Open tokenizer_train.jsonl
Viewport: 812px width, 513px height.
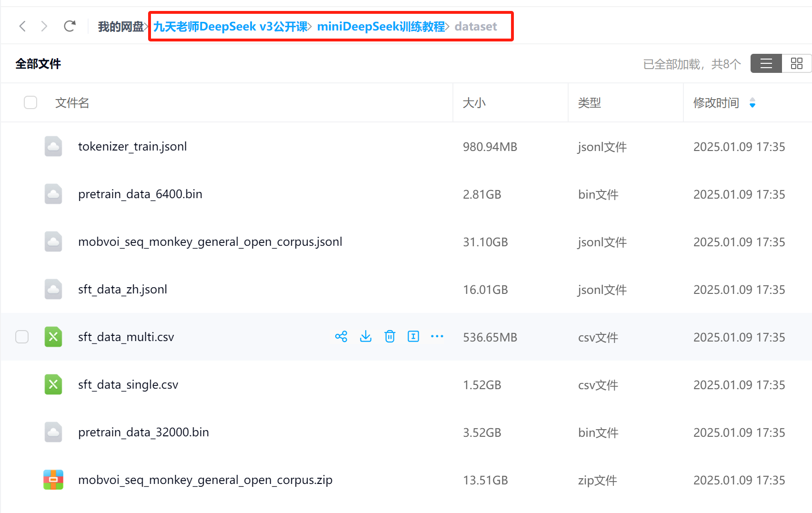pyautogui.click(x=132, y=146)
